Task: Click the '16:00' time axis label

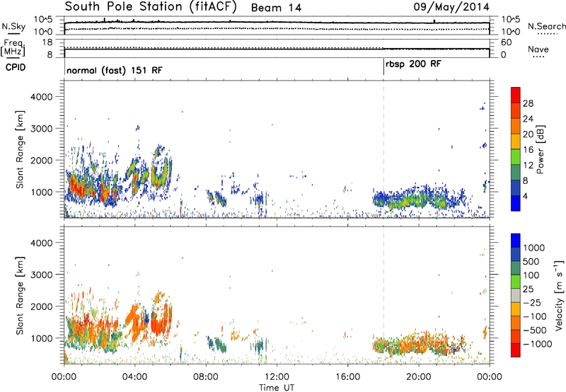Action: (347, 377)
